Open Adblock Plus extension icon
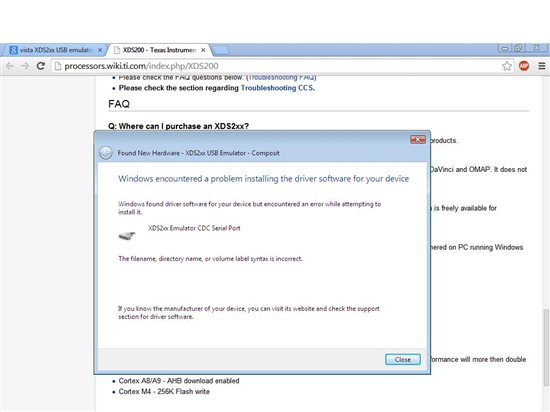Screen dimensions: 550x412 524,66
